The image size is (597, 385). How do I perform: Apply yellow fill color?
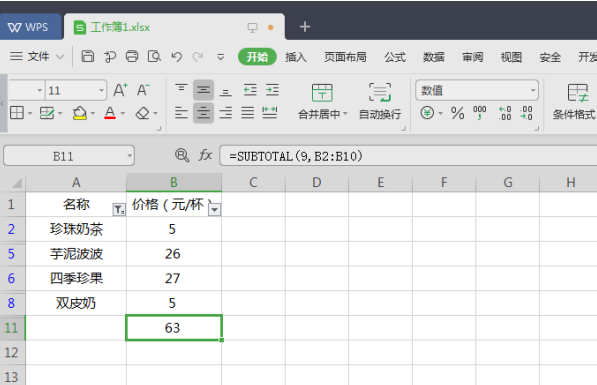point(80,113)
